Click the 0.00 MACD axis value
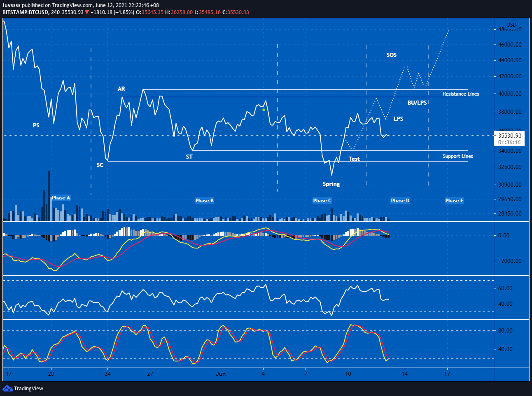The width and height of the screenshot is (532, 396). 504,236
